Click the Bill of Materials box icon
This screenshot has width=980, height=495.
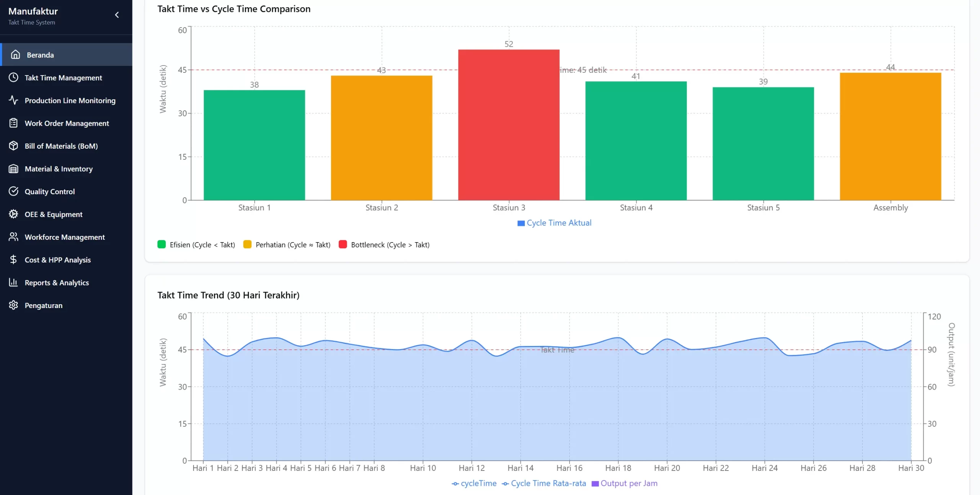[13, 146]
